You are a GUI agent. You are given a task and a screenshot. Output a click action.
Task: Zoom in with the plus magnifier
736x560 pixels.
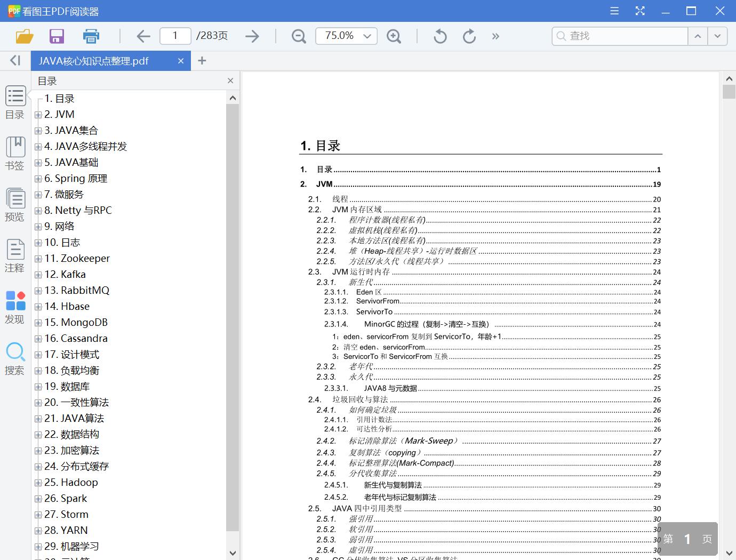point(394,36)
